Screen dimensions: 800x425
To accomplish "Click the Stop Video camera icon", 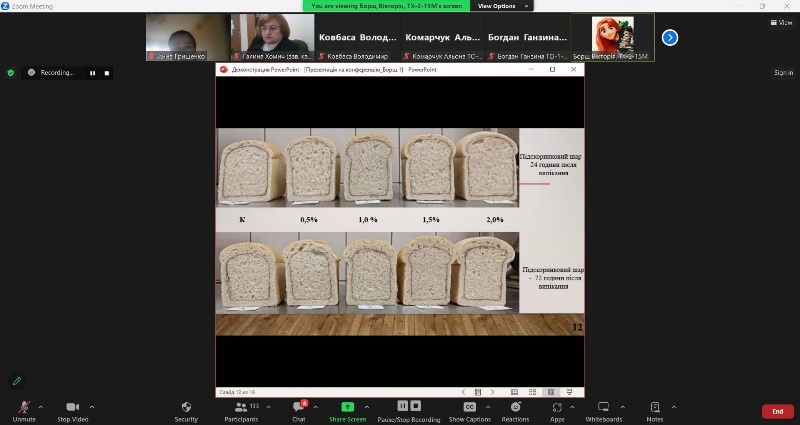I will point(72,407).
